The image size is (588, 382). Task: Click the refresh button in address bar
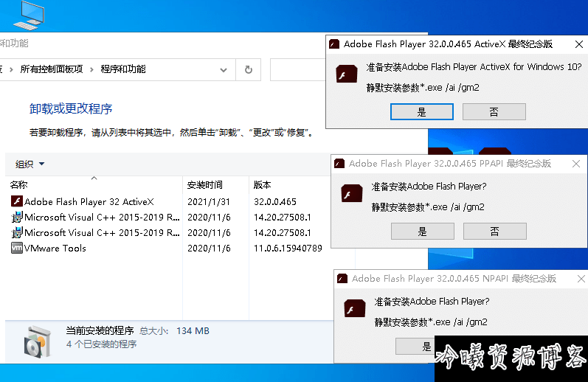[x=248, y=69]
